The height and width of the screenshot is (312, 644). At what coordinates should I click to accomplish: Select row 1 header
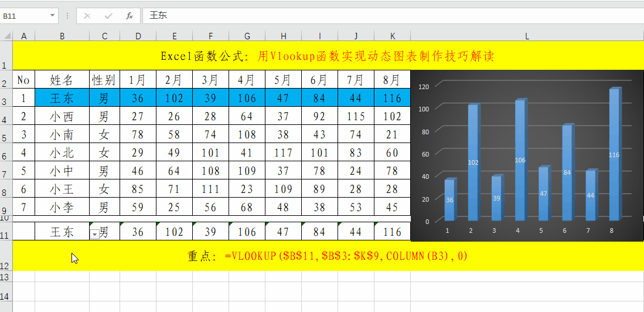6,56
